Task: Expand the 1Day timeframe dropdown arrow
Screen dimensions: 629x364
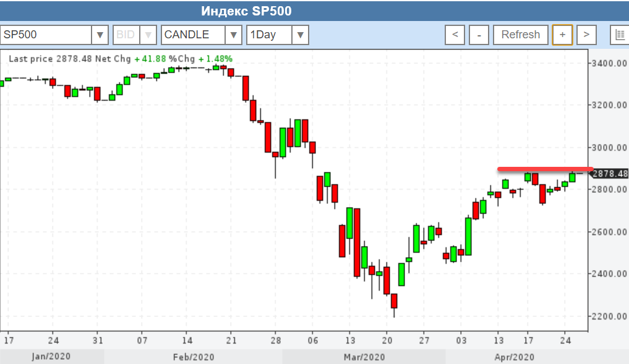Action: [x=300, y=35]
